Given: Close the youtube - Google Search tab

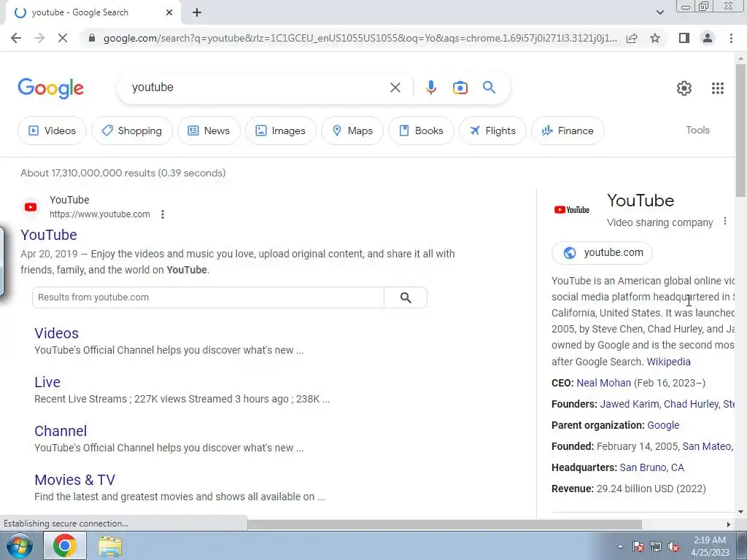Looking at the screenshot, I should point(169,12).
